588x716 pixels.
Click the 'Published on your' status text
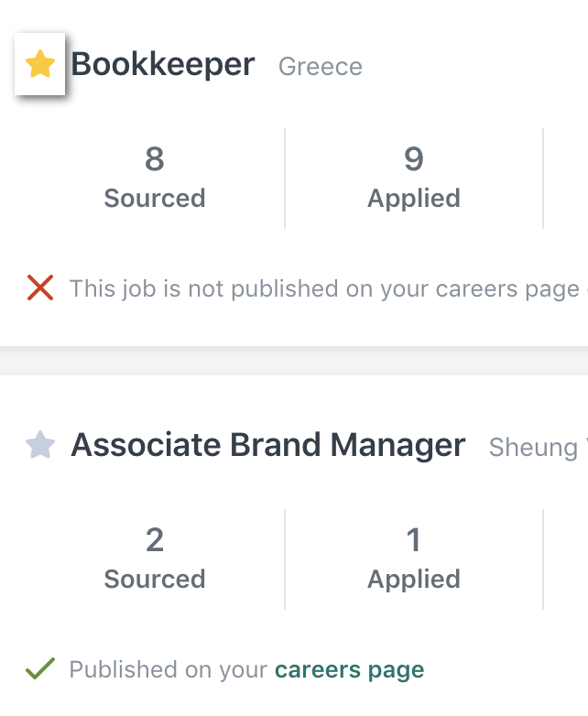(x=169, y=670)
